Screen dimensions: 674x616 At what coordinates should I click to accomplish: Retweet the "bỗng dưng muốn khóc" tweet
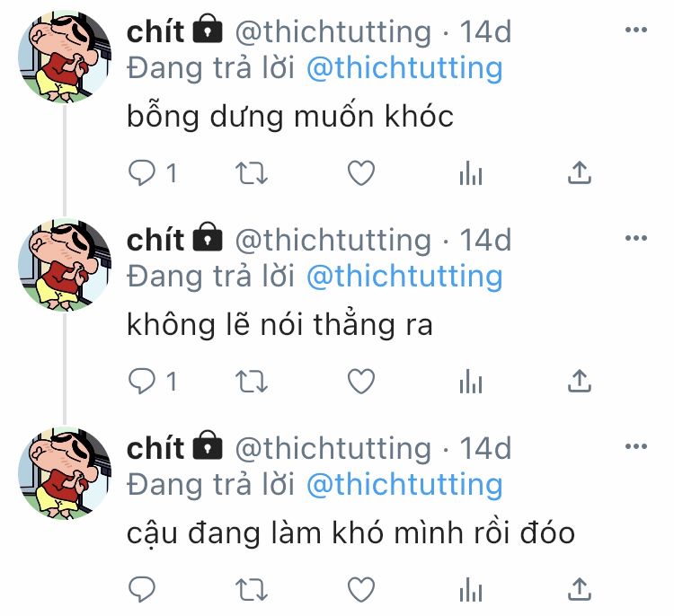pyautogui.click(x=252, y=173)
